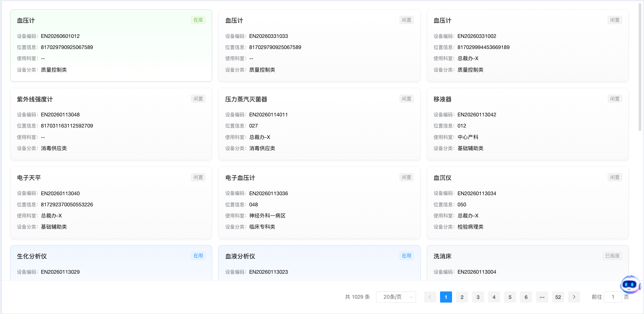Click location value 817029994453669189
Screen dimensions: 644x314
point(483,47)
